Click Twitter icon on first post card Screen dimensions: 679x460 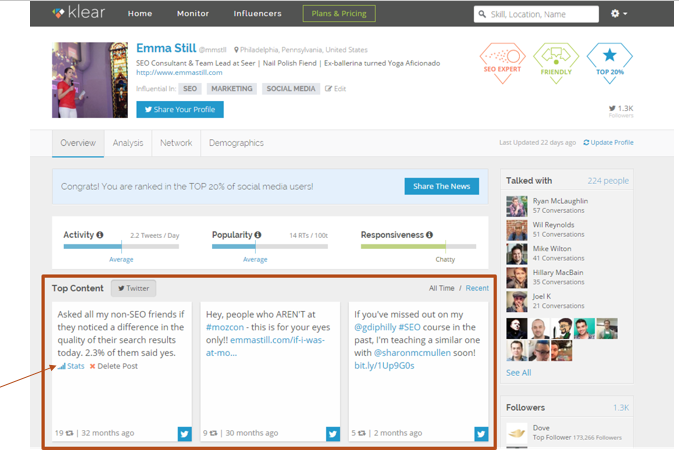(185, 433)
